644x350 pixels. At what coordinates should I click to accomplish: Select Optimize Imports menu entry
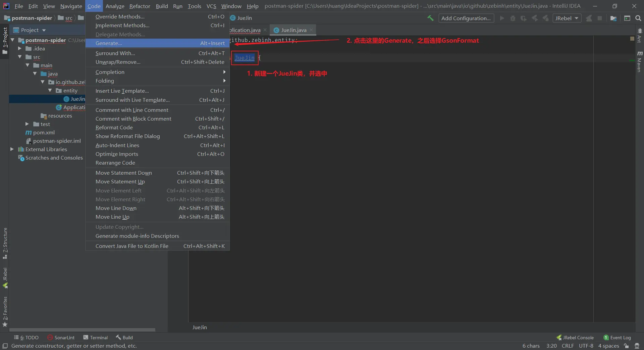click(158, 154)
